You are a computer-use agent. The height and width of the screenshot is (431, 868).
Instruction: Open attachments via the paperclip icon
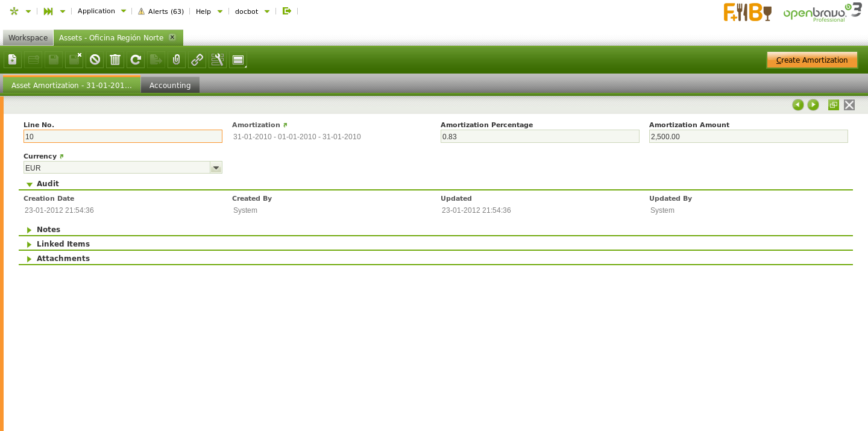[177, 60]
